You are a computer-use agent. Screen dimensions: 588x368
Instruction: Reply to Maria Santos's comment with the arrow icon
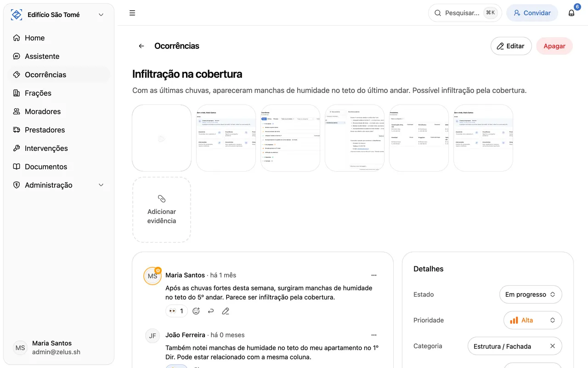tap(211, 311)
